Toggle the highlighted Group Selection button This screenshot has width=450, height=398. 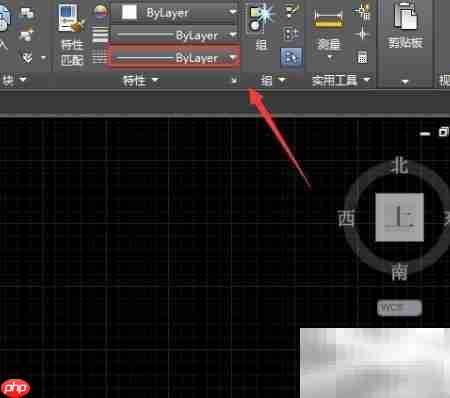tap(291, 57)
